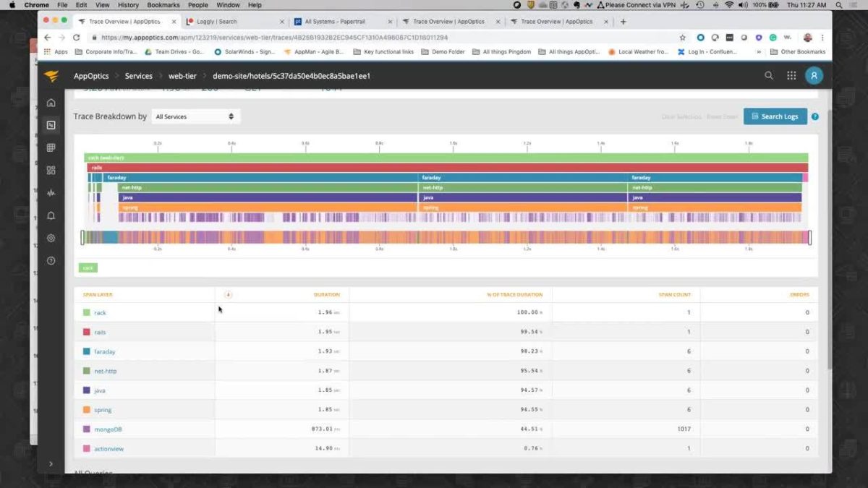
Task: Open the Bookmarks menu in the menu bar
Action: [163, 4]
